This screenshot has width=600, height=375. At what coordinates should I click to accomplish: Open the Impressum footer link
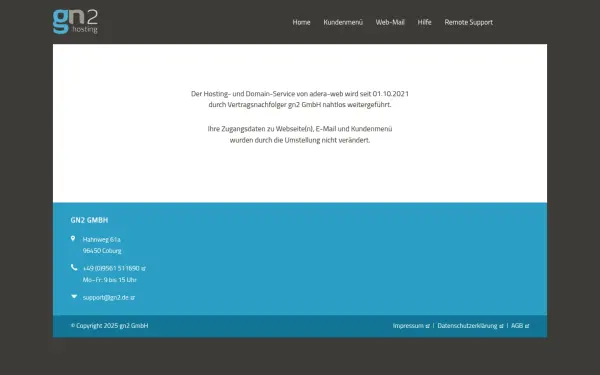pyautogui.click(x=408, y=326)
